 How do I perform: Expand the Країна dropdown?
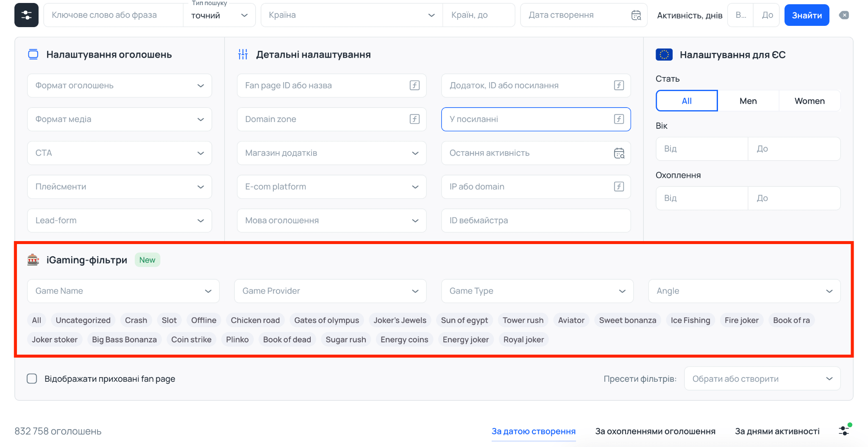(352, 15)
